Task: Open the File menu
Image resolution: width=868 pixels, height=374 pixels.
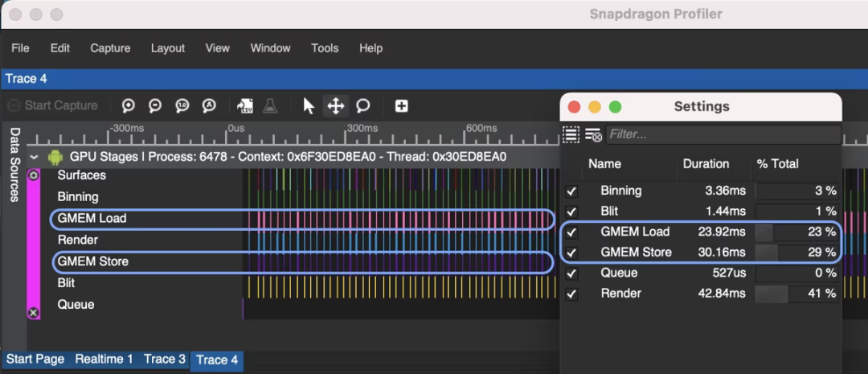Action: [20, 48]
